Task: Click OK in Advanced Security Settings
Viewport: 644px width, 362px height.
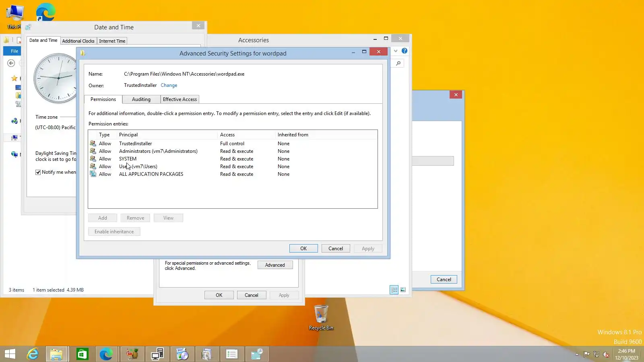Action: coord(303,249)
